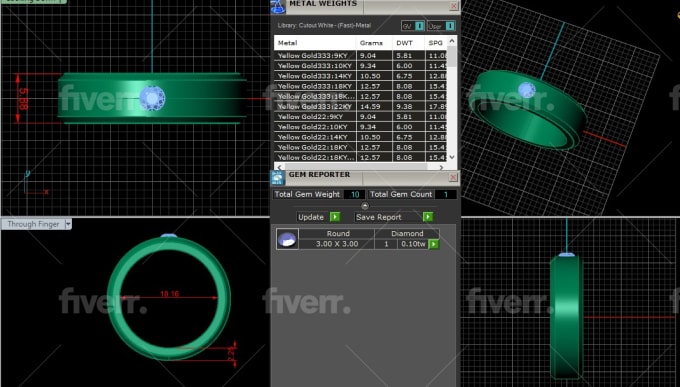Screen dimensions: 680x387
Task: Sort by the Grams column header
Action: click(374, 43)
